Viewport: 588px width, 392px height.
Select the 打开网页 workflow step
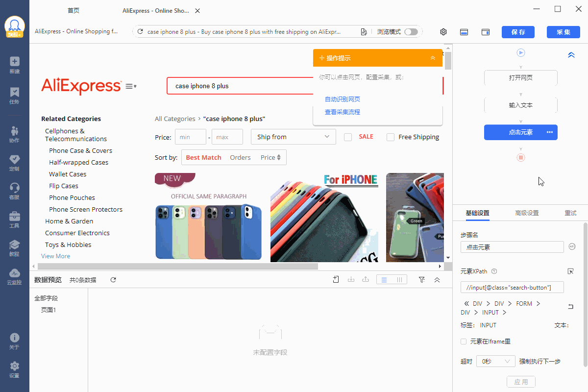point(521,78)
